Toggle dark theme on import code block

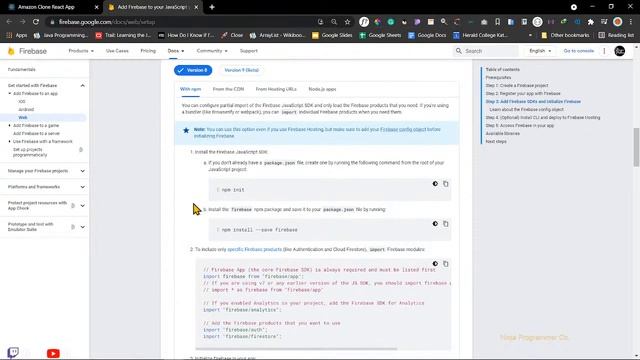click(435, 264)
